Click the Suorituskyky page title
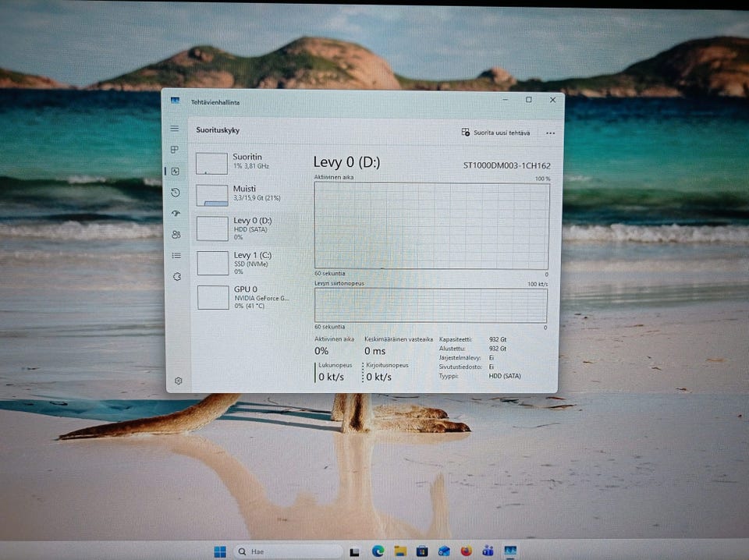Screen dimensions: 749x560 (x=218, y=129)
